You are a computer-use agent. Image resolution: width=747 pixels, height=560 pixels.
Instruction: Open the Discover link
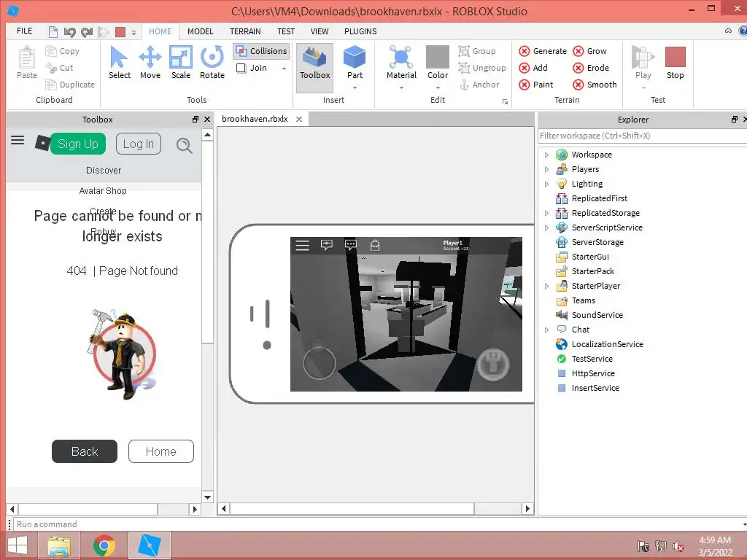pos(104,171)
